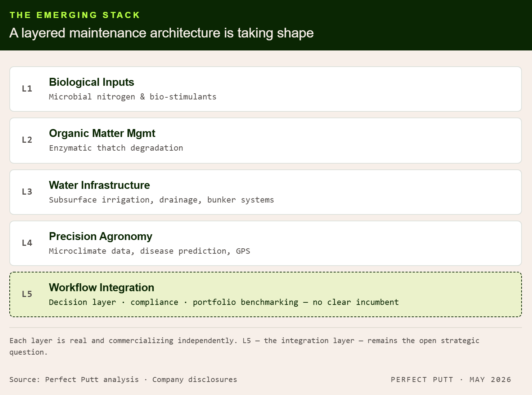This screenshot has width=532, height=395.
Task: Click the slide title about layered maintenance architecture
Action: (162, 33)
